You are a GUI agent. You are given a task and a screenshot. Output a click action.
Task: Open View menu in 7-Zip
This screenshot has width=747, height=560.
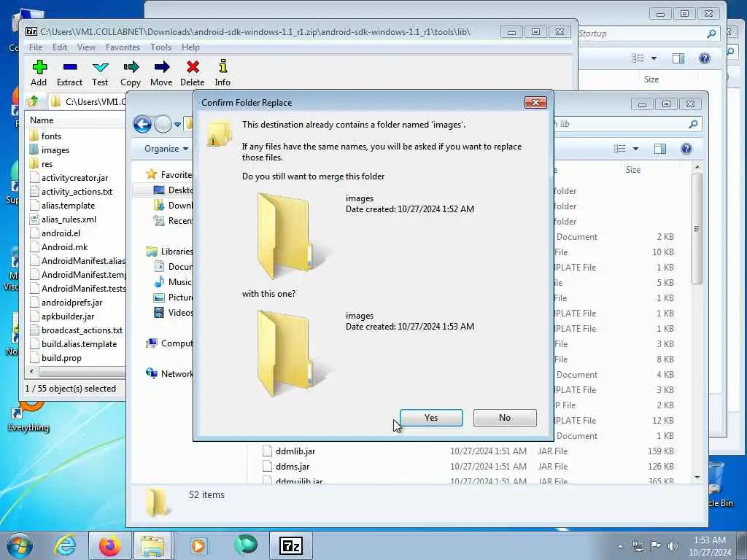86,47
